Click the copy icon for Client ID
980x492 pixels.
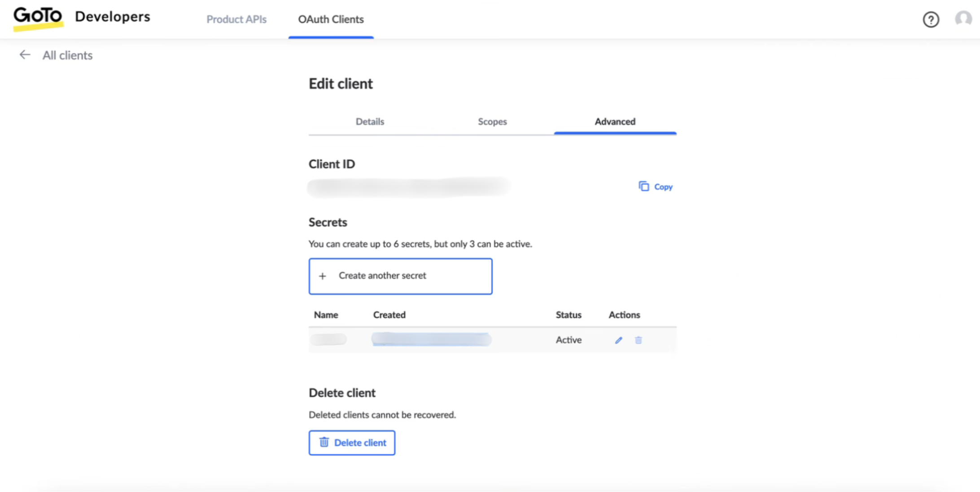coord(643,186)
